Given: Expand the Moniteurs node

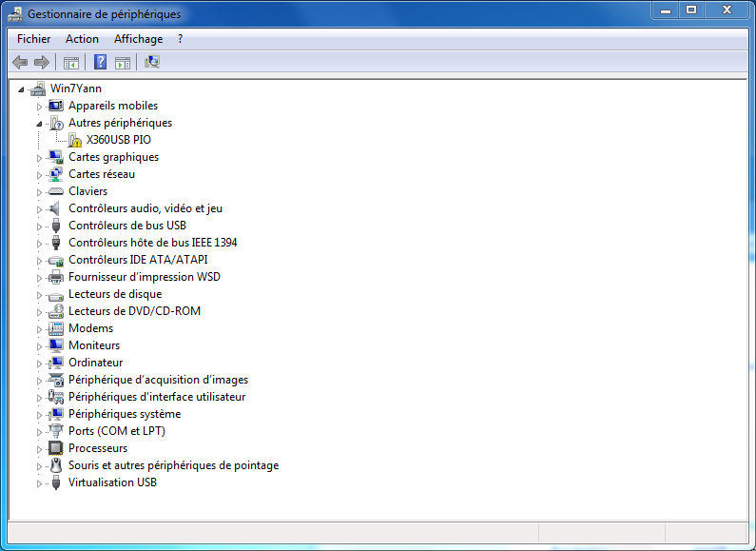Looking at the screenshot, I should click(39, 346).
